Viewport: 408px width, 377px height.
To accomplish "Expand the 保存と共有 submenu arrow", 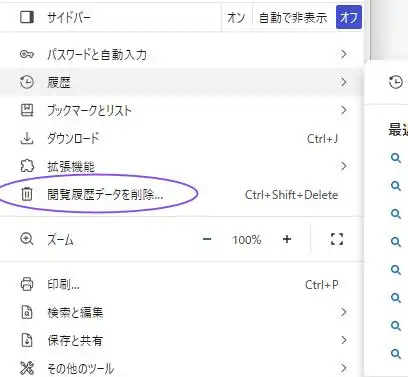I will point(344,340).
